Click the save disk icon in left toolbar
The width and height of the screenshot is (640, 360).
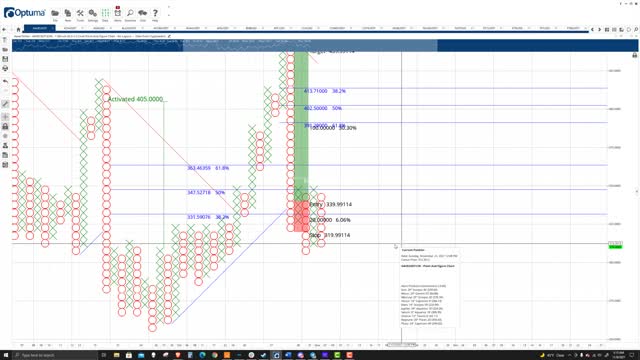(x=5, y=59)
